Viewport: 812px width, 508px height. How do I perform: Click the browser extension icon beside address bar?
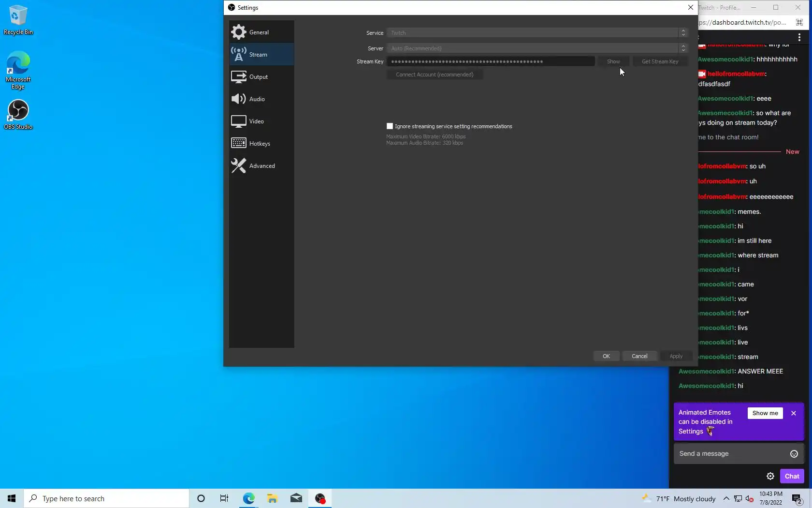[x=799, y=22]
